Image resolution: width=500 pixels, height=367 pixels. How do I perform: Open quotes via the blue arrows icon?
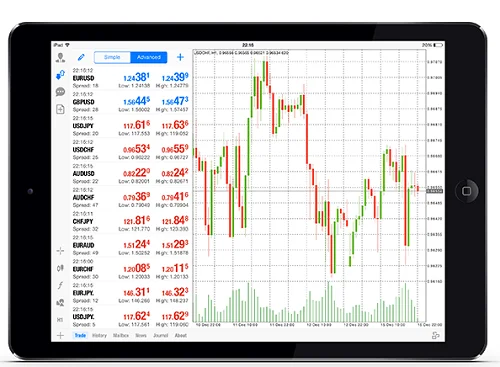click(x=60, y=75)
